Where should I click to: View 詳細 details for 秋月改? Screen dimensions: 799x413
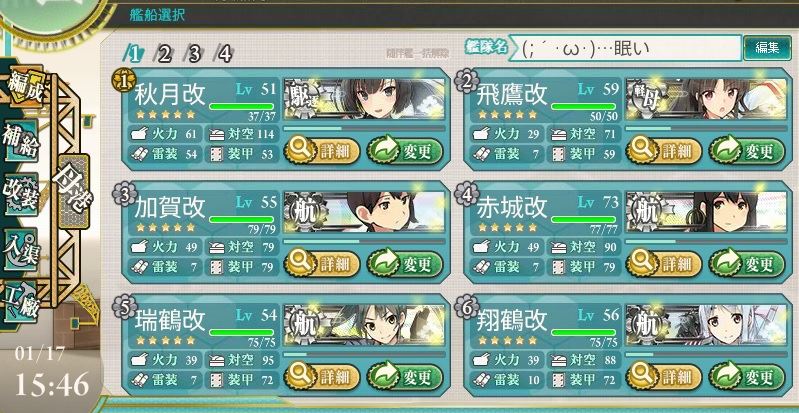(322, 151)
